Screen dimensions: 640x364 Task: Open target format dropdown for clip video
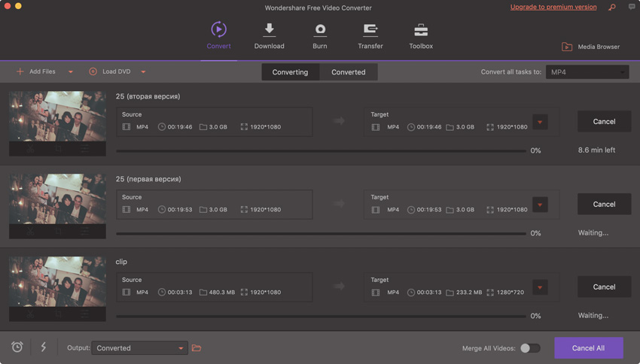point(540,287)
